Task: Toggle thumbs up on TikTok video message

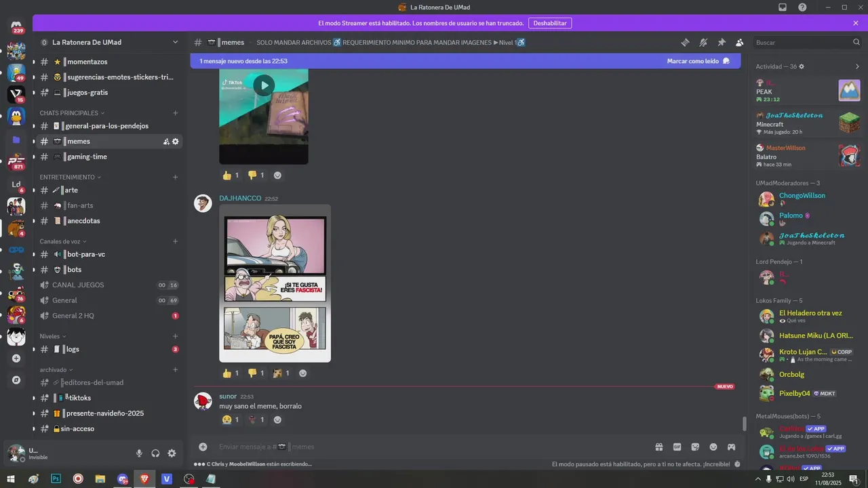Action: (x=231, y=176)
